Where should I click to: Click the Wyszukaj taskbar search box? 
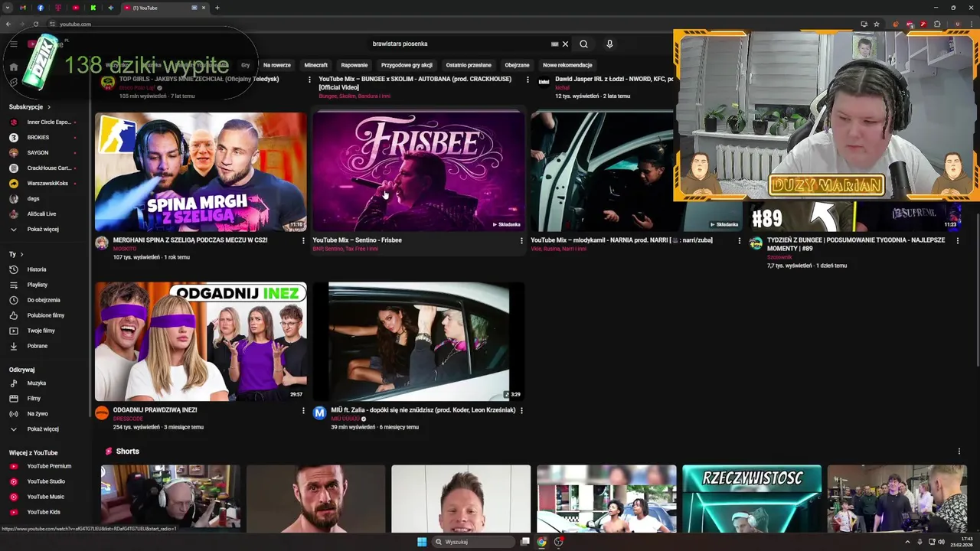pyautogui.click(x=472, y=542)
